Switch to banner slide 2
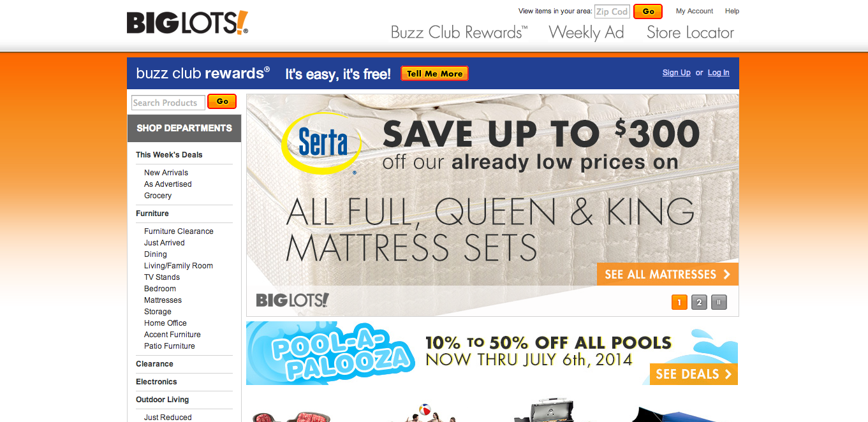 point(699,302)
